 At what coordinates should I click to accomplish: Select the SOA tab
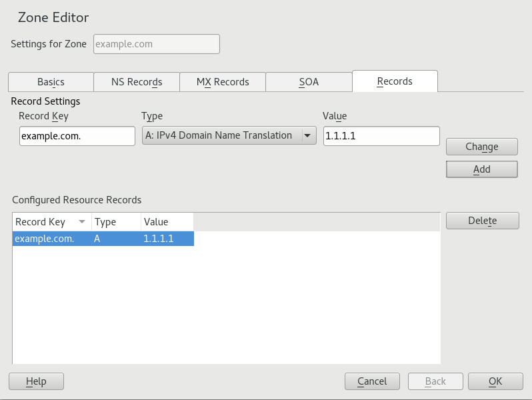click(x=309, y=82)
